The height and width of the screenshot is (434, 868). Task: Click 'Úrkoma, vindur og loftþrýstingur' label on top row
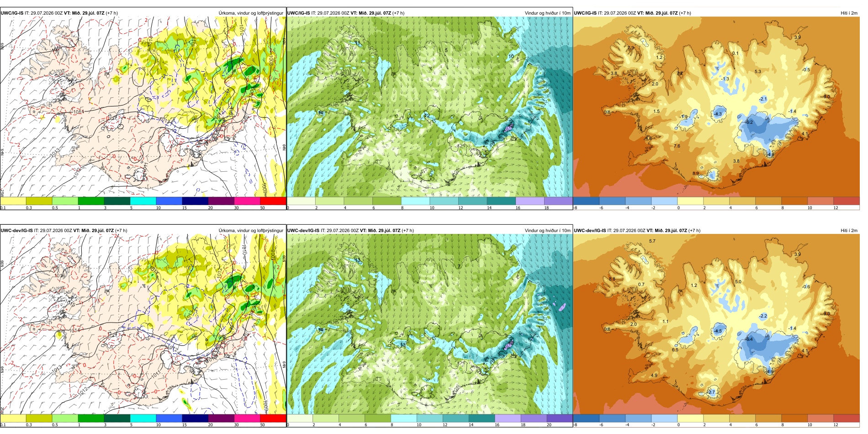pyautogui.click(x=251, y=13)
